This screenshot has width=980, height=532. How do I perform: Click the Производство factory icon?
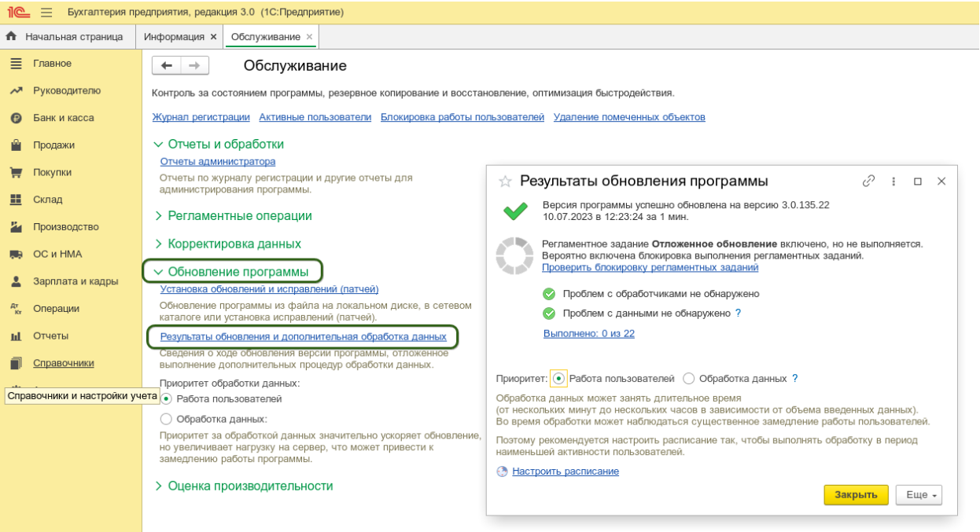coord(16,226)
